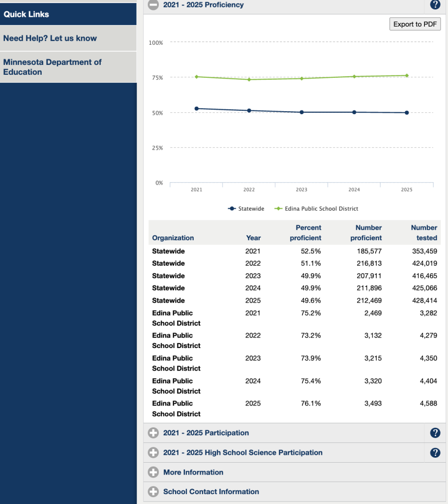Expand the More Information section title
This screenshot has height=504, width=448.
(193, 472)
